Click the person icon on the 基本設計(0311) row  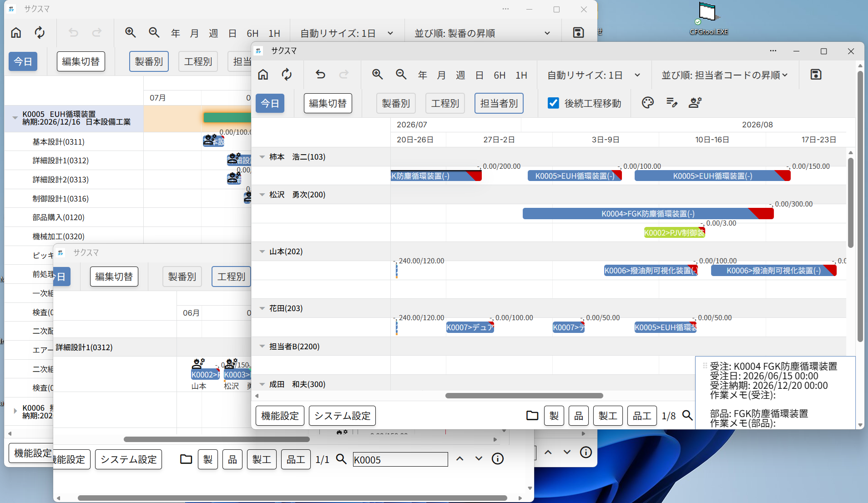pos(210,139)
